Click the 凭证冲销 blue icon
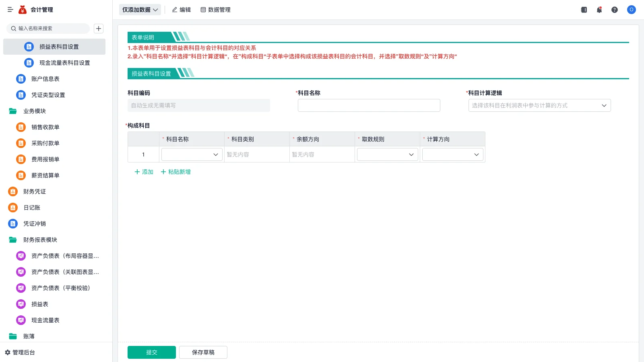 click(x=13, y=224)
